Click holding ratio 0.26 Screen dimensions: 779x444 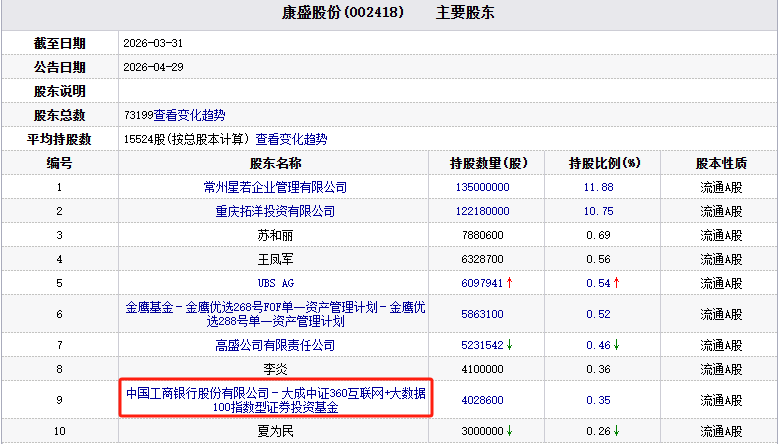598,431
